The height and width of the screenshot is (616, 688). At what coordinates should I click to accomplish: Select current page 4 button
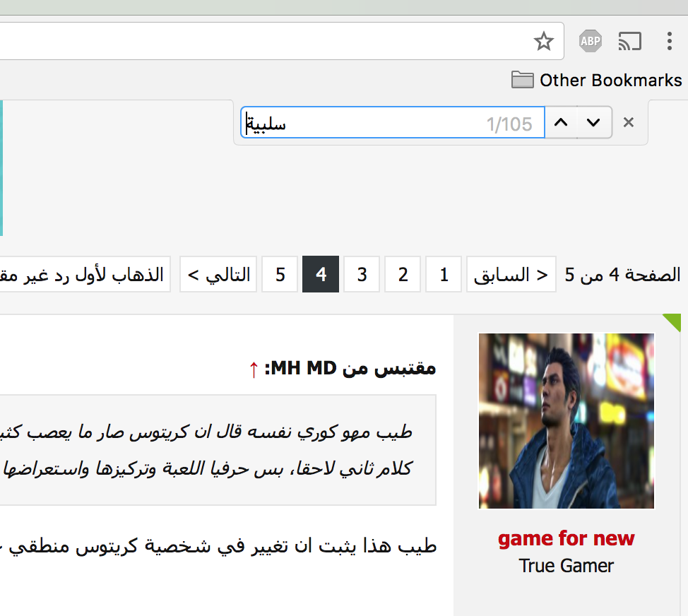[x=321, y=274]
